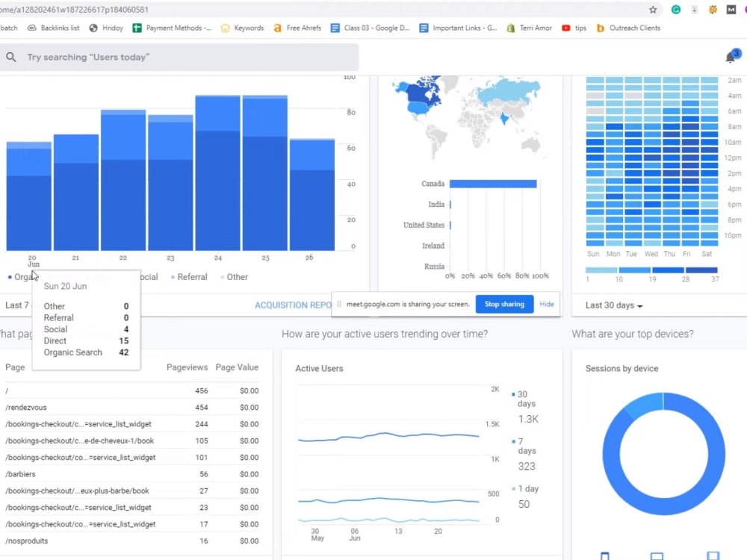Click the Canada bar in country chart

click(493, 184)
